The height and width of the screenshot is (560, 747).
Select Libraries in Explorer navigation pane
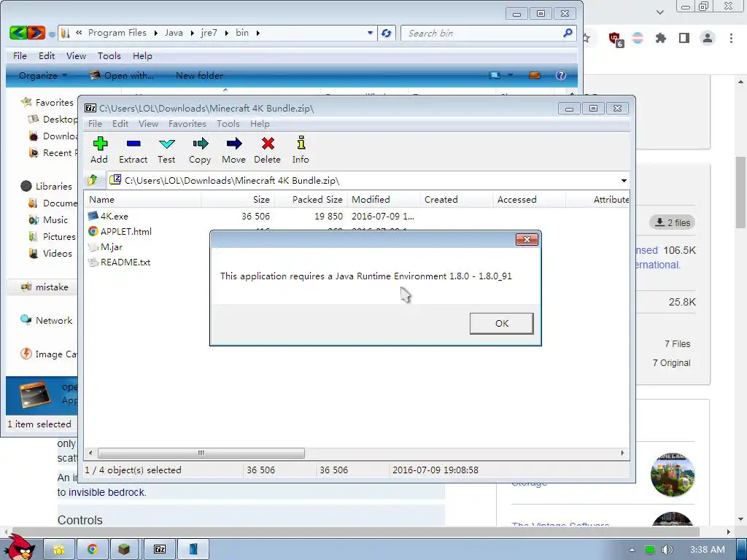coord(47,186)
